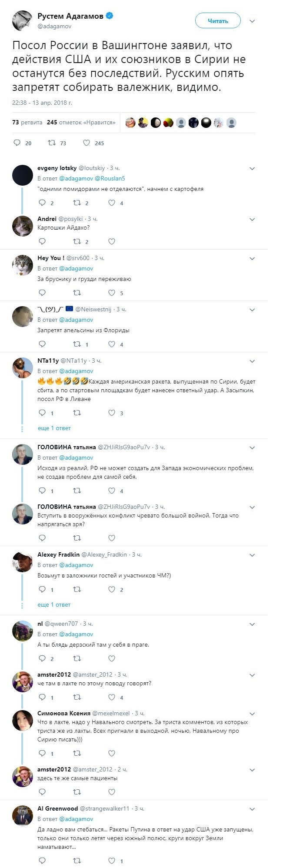Viewport: 283px width, 868px height.
Task: Click the reply icon under Симонова Ксения's comment
Action: pos(42,753)
